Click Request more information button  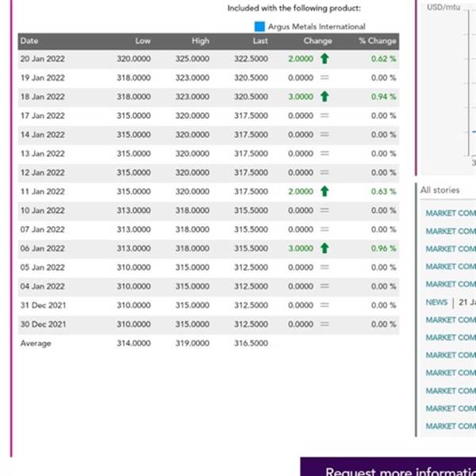[388, 466]
